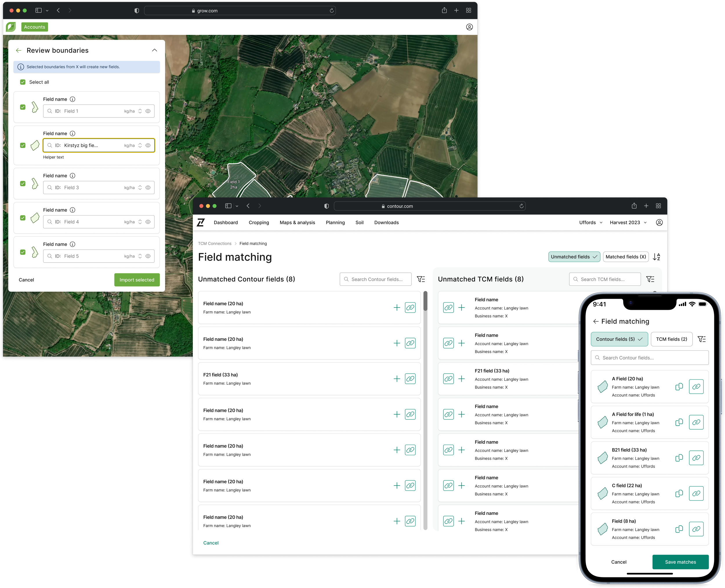Click the sort A-Z icon beside Matched fields
The width and height of the screenshot is (725, 588).
[x=656, y=257]
